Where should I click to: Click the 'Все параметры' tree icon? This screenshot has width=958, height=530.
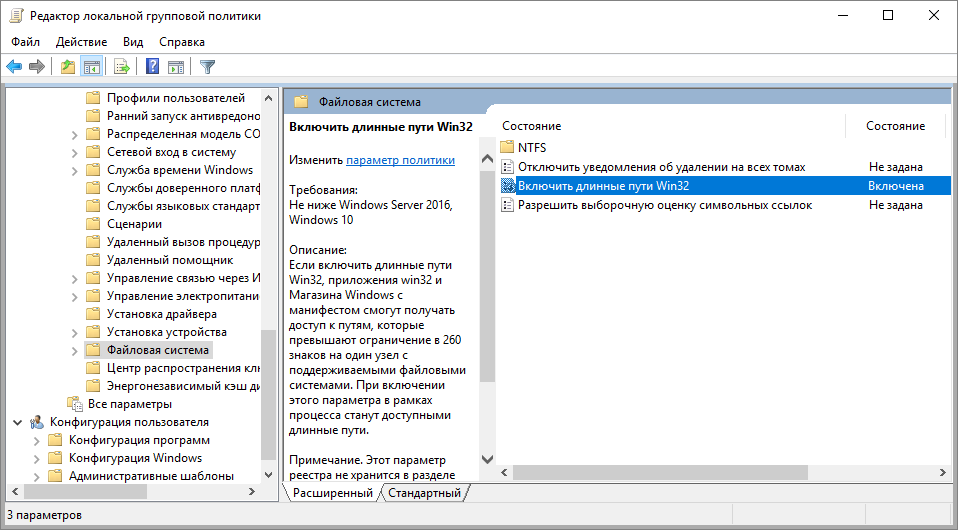pyautogui.click(x=75, y=403)
